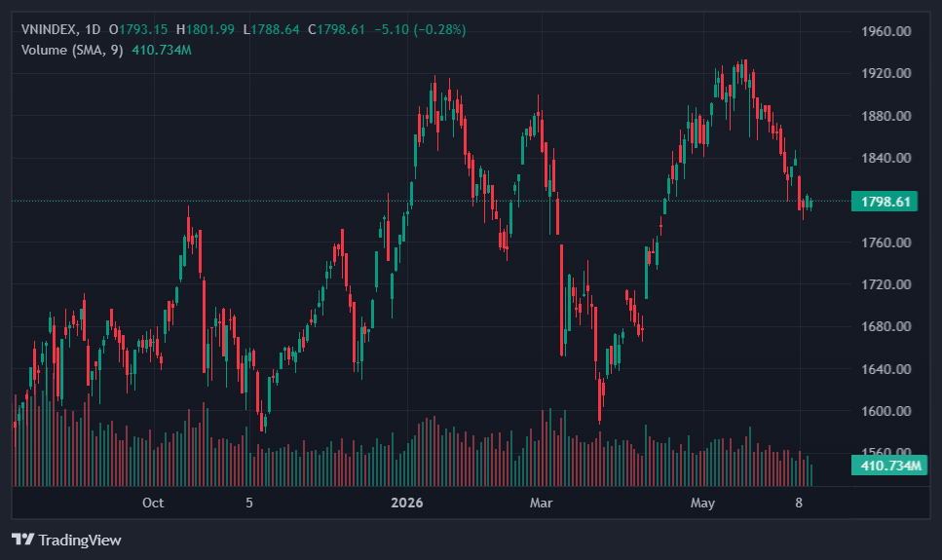This screenshot has height=560, width=942.
Task: Click the Oct time axis label
Action: (153, 503)
